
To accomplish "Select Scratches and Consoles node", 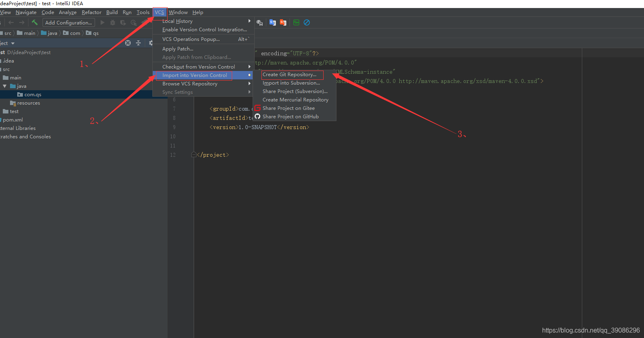I will [25, 137].
